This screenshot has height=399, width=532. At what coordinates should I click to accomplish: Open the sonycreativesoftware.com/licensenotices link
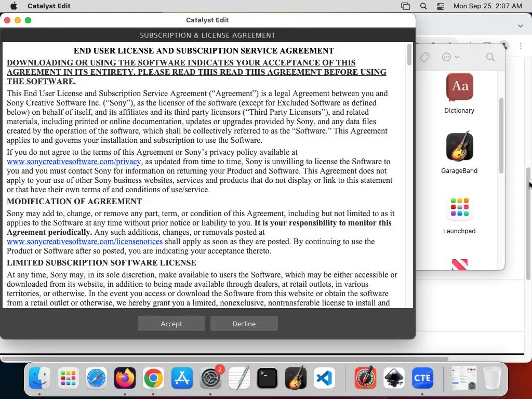85,242
